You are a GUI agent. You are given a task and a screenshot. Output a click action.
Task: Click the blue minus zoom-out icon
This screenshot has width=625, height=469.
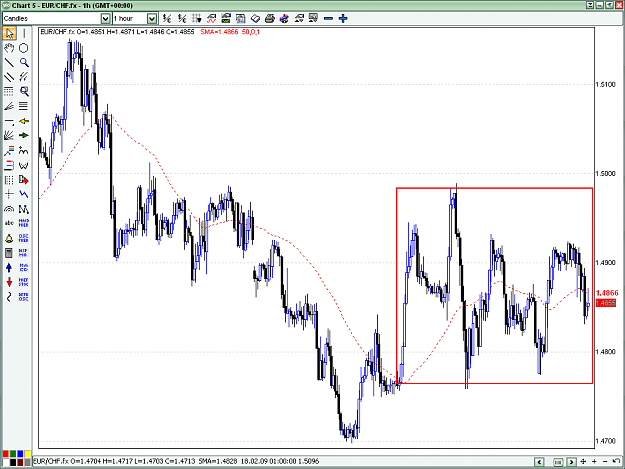(x=328, y=18)
